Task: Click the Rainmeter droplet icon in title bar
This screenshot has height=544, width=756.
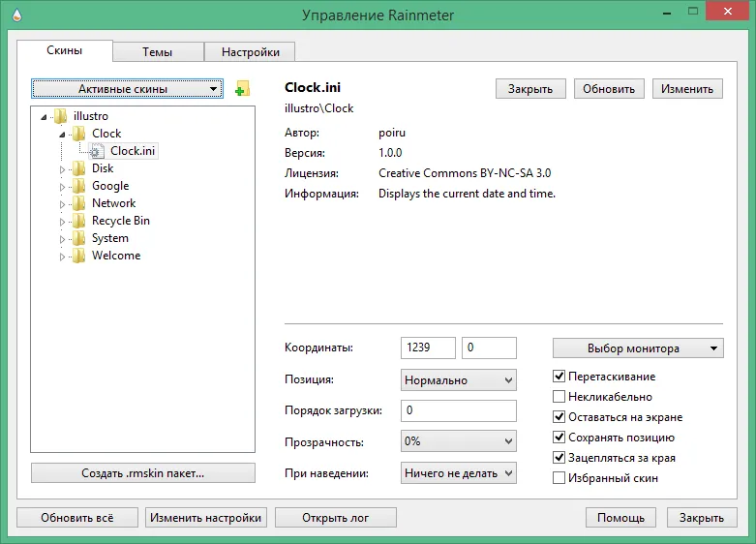Action: [x=17, y=15]
